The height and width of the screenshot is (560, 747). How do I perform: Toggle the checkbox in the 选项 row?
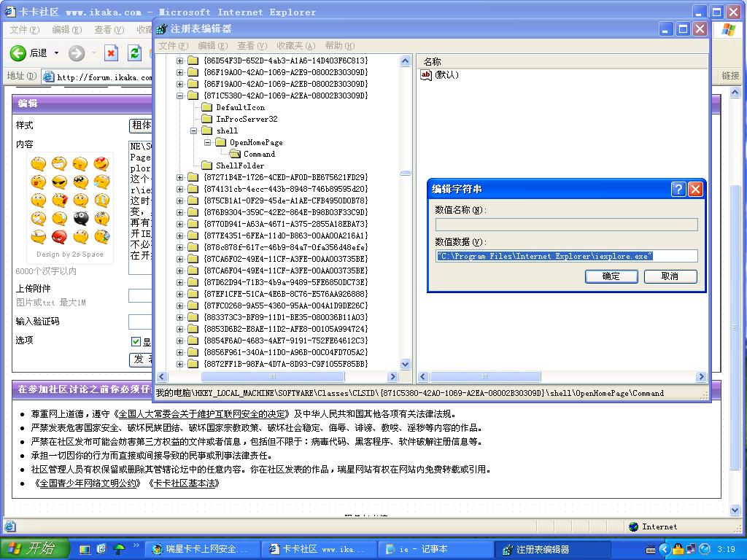click(x=136, y=341)
